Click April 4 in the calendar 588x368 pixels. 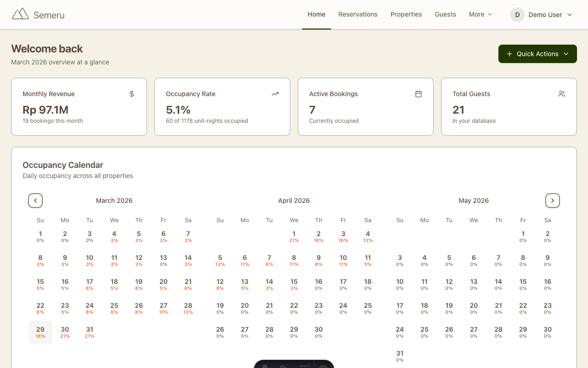(368, 236)
